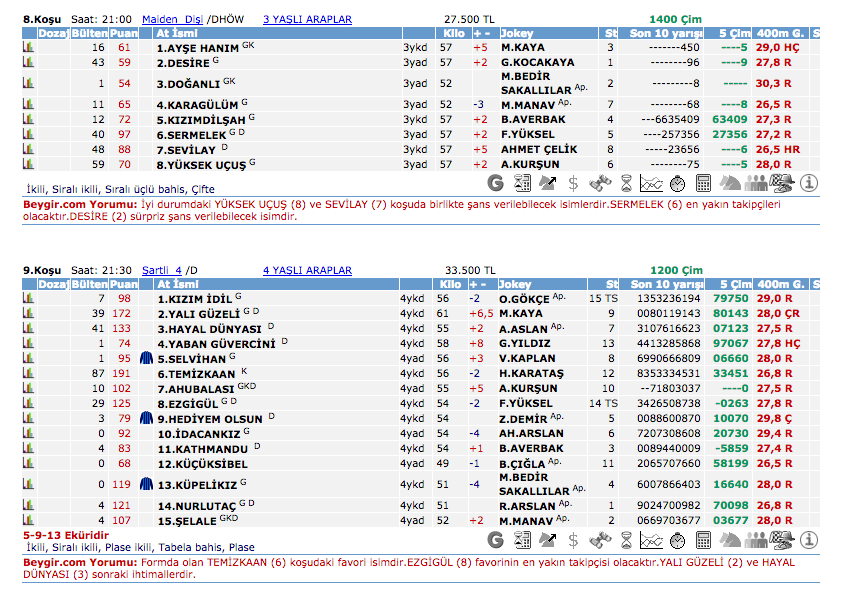
Task: Click the calculator icon in race 9 toolbar
Action: coord(703,541)
